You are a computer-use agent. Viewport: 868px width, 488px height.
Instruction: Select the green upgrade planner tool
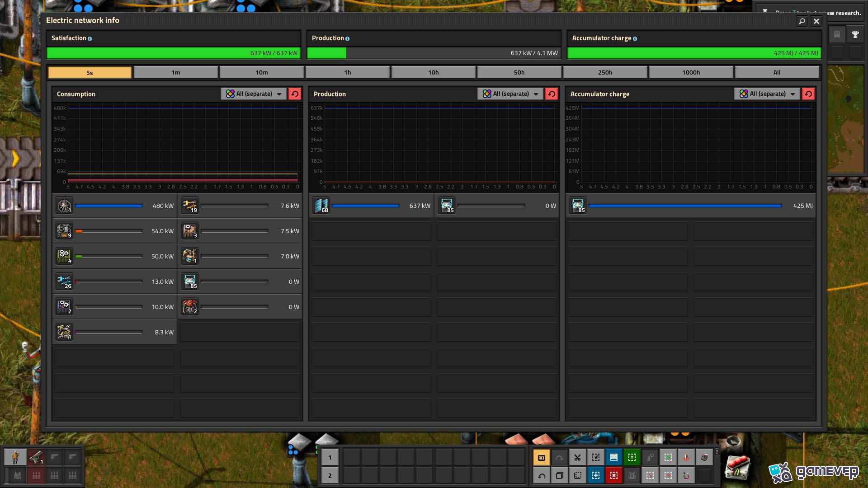click(632, 458)
